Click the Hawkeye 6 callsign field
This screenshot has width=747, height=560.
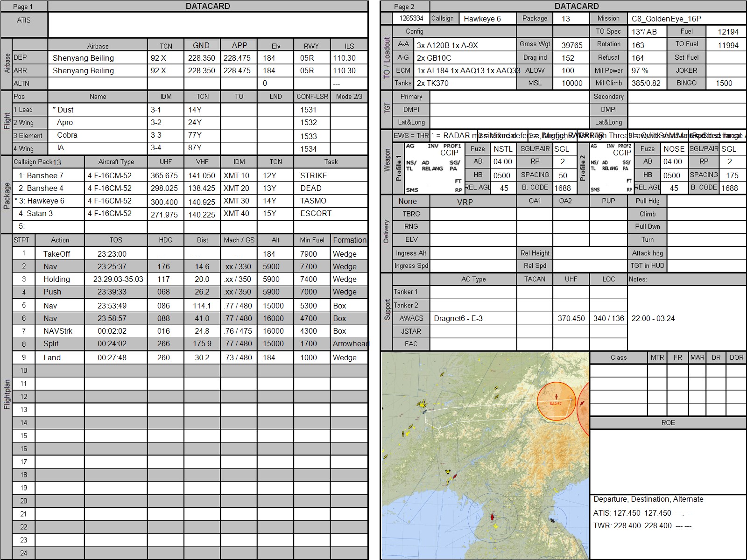click(488, 19)
